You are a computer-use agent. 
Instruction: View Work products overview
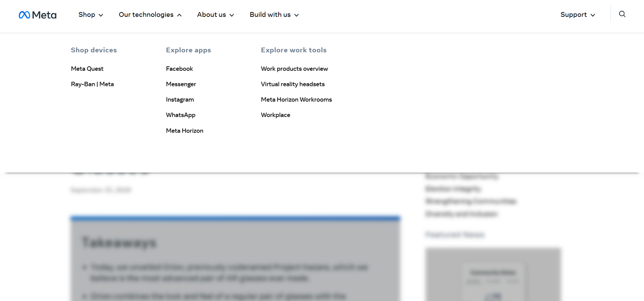coord(294,69)
